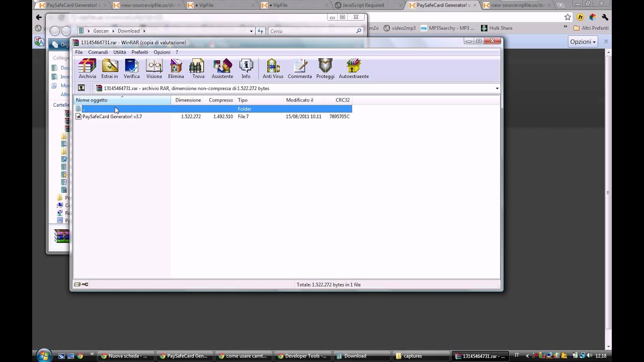Screen dimensions: 644x362
Task: Click the Totale bytes status bar text
Action: (329, 285)
